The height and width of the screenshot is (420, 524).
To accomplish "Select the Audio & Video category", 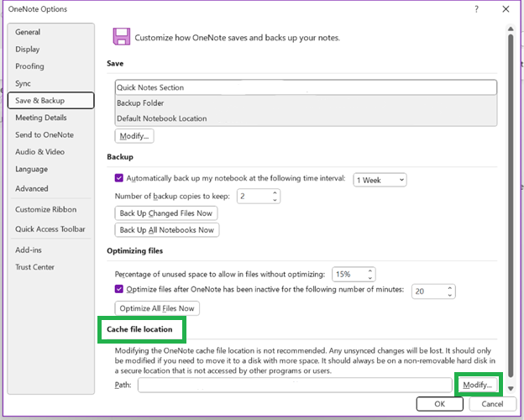I will (x=39, y=152).
